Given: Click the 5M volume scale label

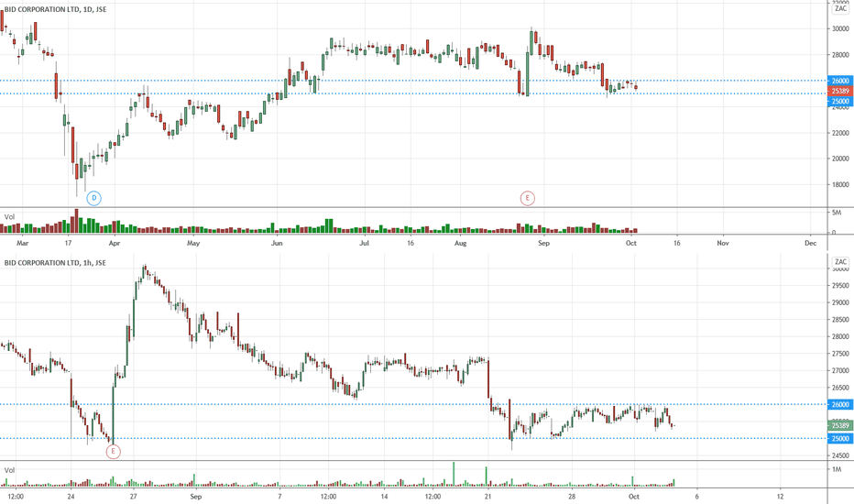Looking at the screenshot, I should [x=837, y=213].
